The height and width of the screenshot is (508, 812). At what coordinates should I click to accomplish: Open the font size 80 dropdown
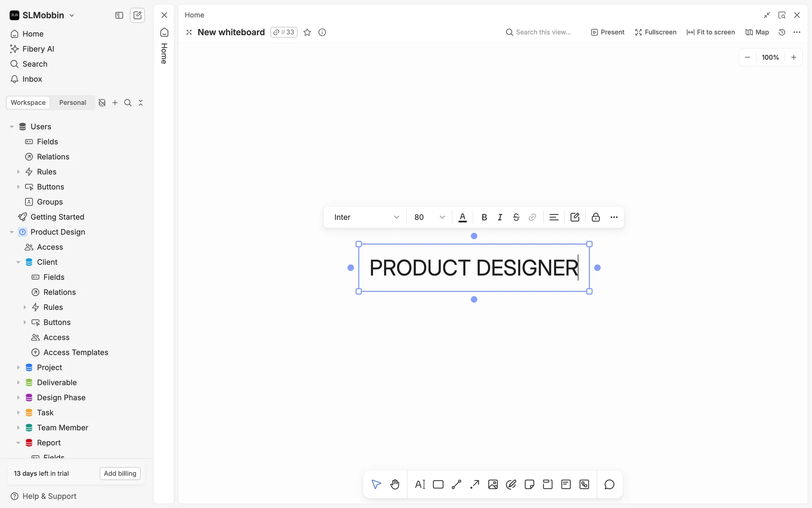(x=429, y=217)
